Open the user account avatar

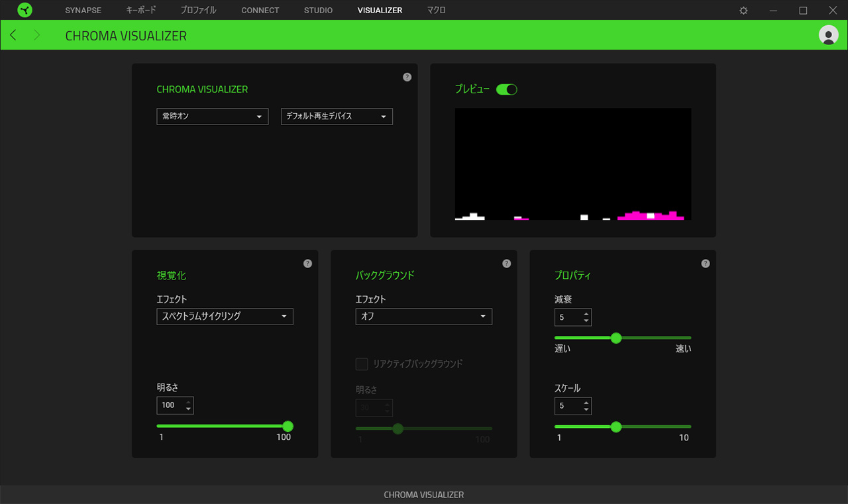(x=828, y=35)
